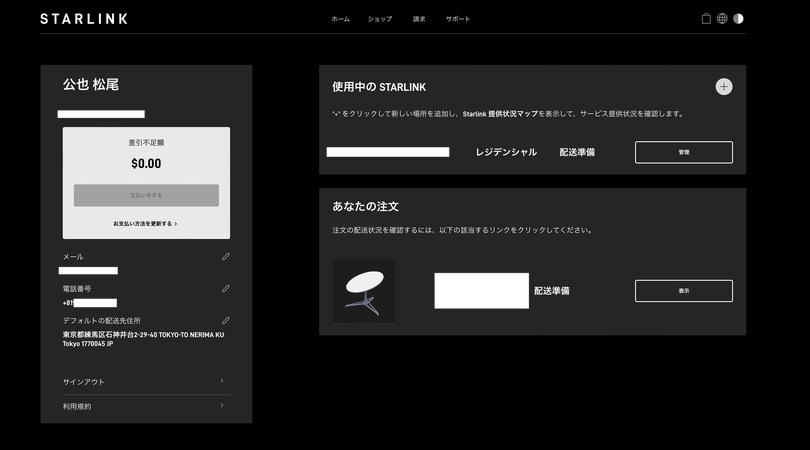Click the メール label
The width and height of the screenshot is (810, 450).
pyautogui.click(x=73, y=257)
